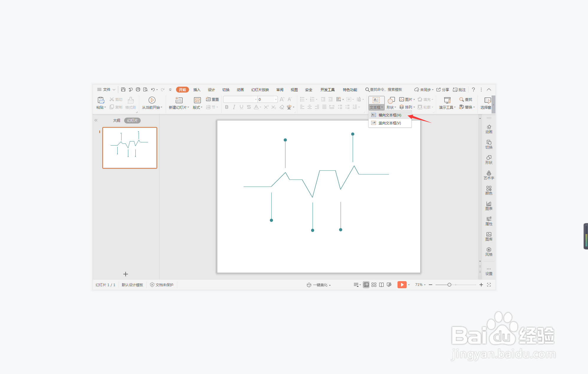Click the Undo arrow icon
The height and width of the screenshot is (374, 588).
pyautogui.click(x=153, y=90)
